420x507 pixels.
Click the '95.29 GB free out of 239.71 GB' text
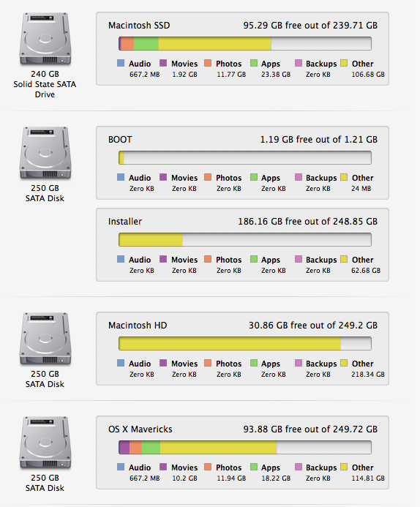310,26
